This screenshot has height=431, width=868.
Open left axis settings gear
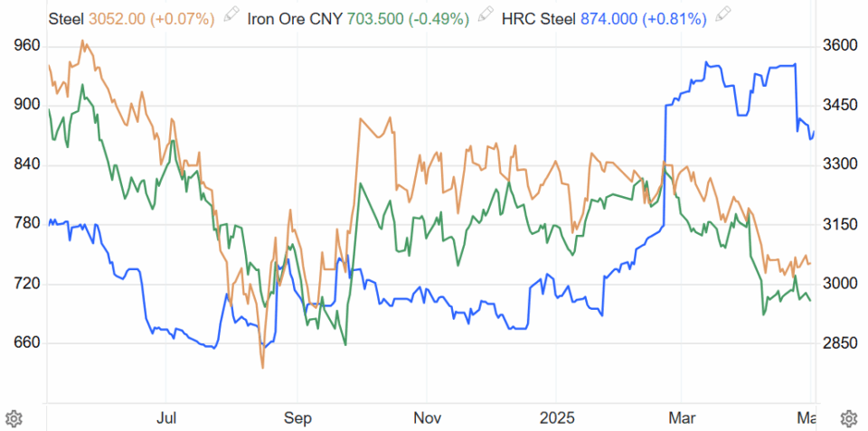click(14, 417)
